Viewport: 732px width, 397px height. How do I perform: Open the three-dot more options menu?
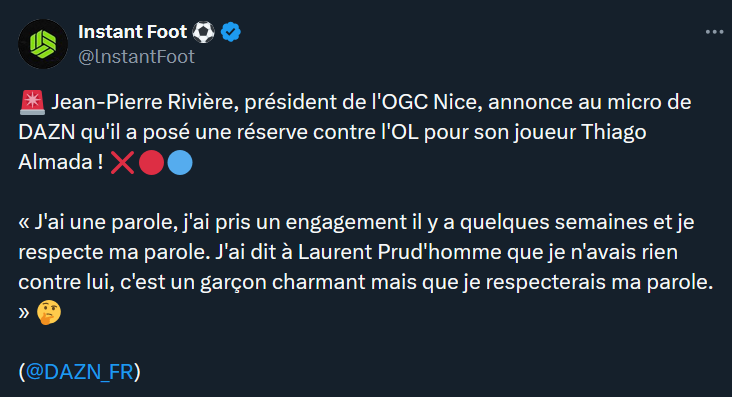point(714,32)
